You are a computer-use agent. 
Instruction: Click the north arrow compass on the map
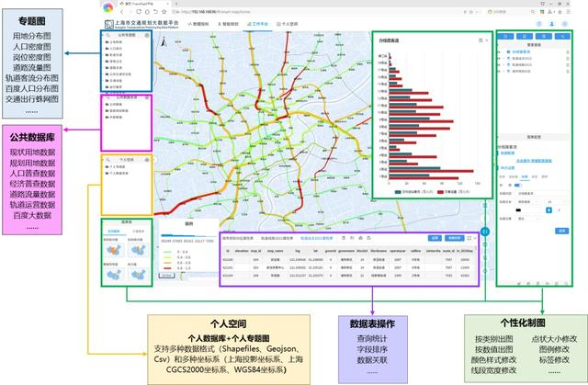[x=164, y=42]
